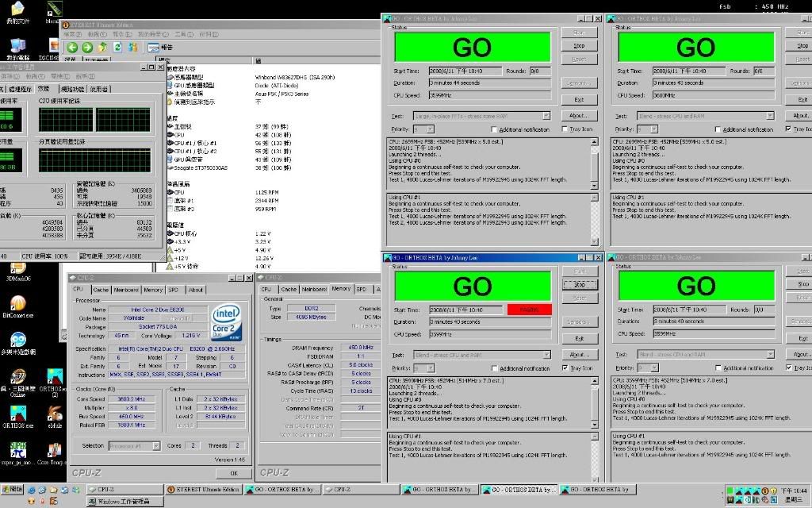Select the 三國 Online game desktop shortcut
Screen dimensions: 812x508
[x=19, y=383]
